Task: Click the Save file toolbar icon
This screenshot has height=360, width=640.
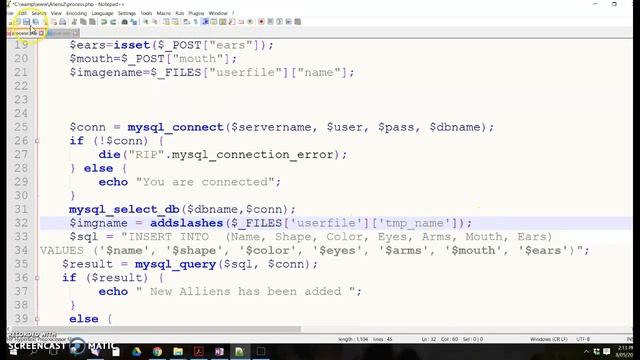Action: (26, 22)
